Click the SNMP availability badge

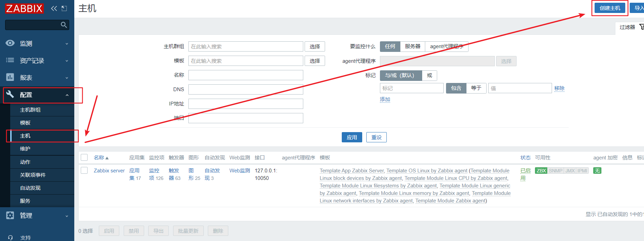click(556, 171)
